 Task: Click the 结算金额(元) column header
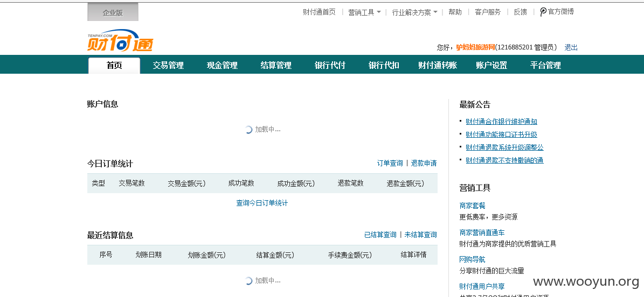click(x=275, y=254)
